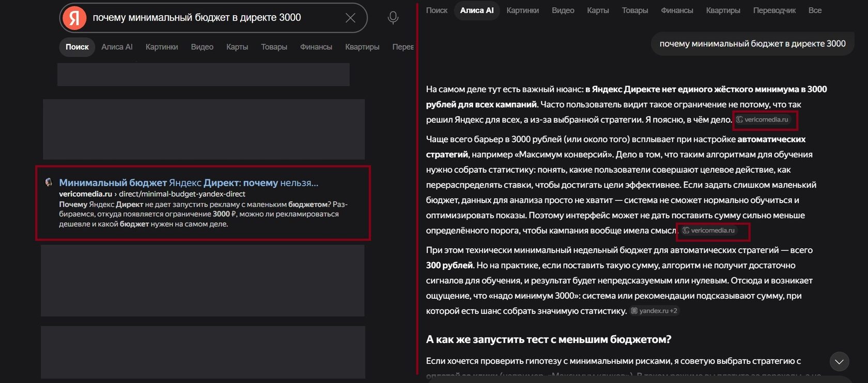The image size is (868, 383).
Task: Clear the search query with the X icon
Action: pyautogui.click(x=350, y=18)
